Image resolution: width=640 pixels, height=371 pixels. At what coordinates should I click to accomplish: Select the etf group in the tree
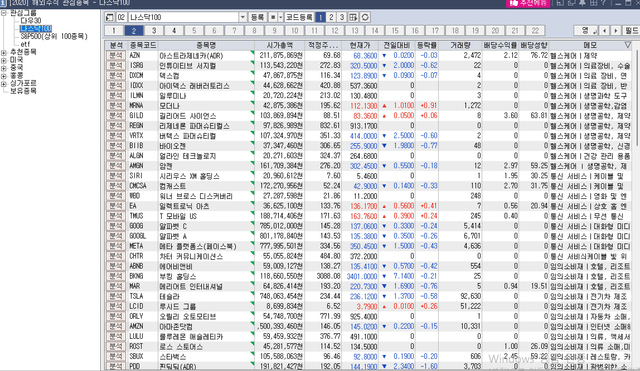coord(25,44)
